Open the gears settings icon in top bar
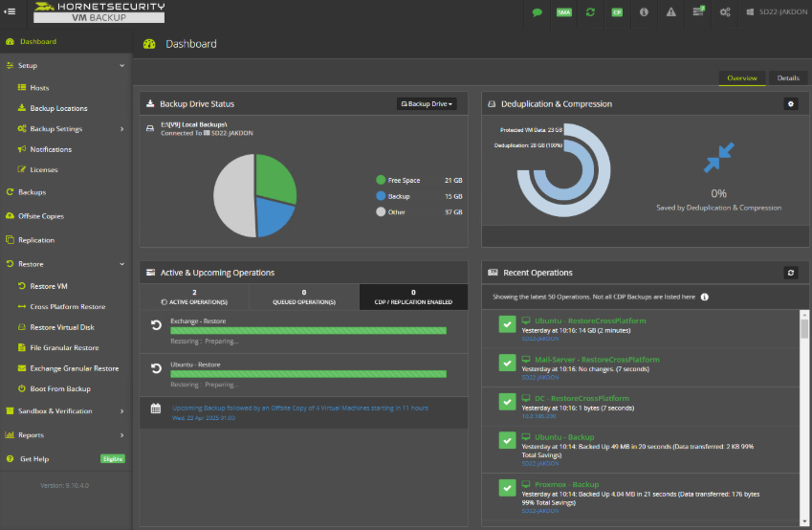 725,12
